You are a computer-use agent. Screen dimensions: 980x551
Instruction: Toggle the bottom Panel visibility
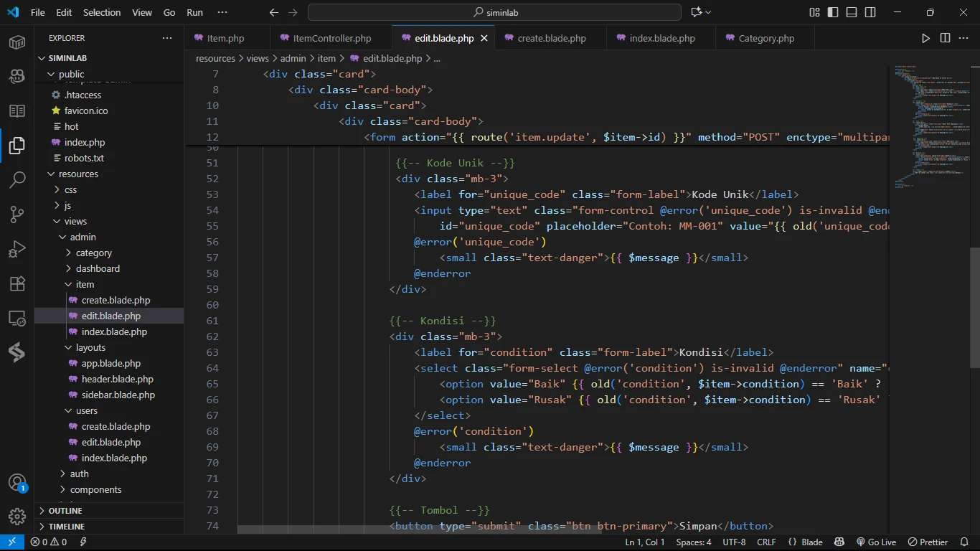(x=852, y=12)
